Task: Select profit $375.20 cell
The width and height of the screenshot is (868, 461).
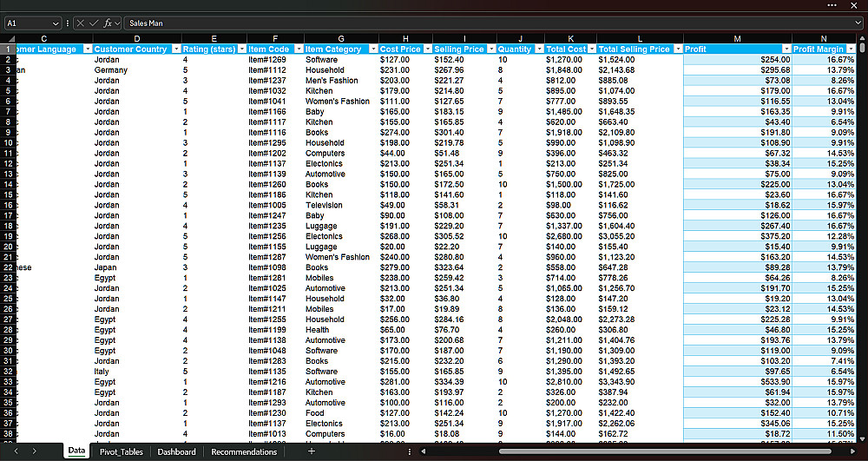Action: tap(737, 236)
